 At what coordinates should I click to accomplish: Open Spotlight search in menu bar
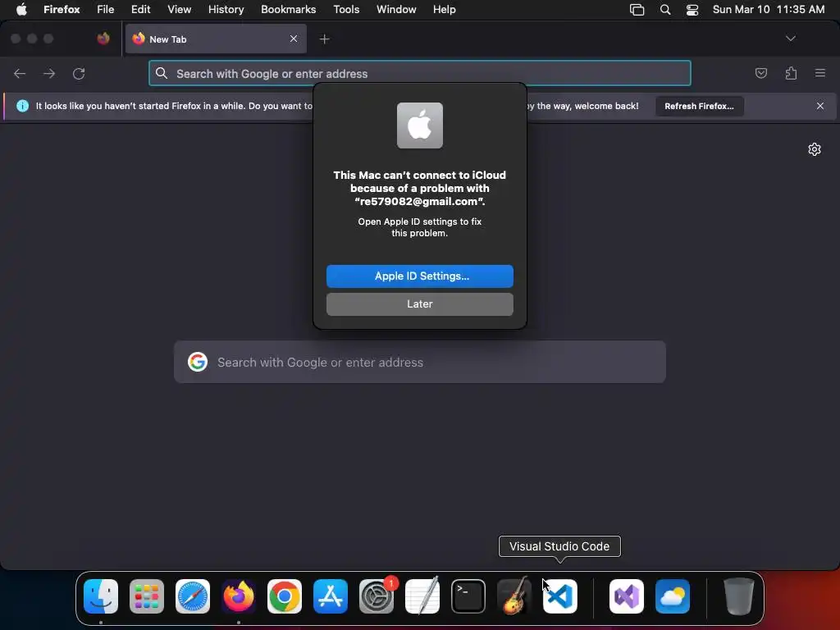(x=665, y=10)
